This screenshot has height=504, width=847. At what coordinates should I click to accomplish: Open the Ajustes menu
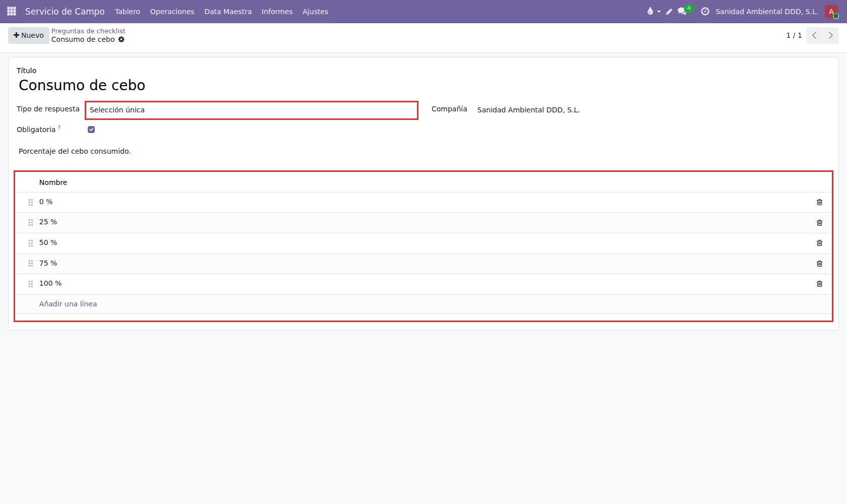pos(315,12)
